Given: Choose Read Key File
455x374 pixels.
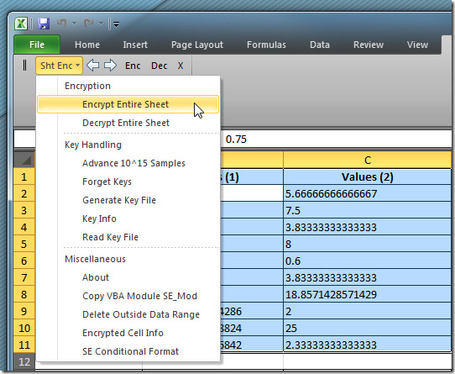Looking at the screenshot, I should click(x=128, y=237).
